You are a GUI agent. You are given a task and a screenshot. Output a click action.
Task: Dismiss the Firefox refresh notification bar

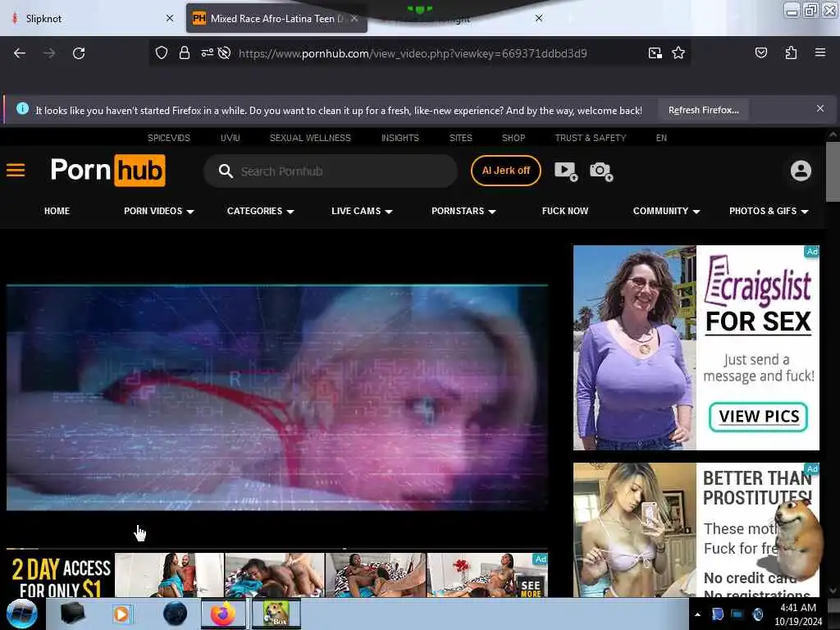[x=820, y=109]
